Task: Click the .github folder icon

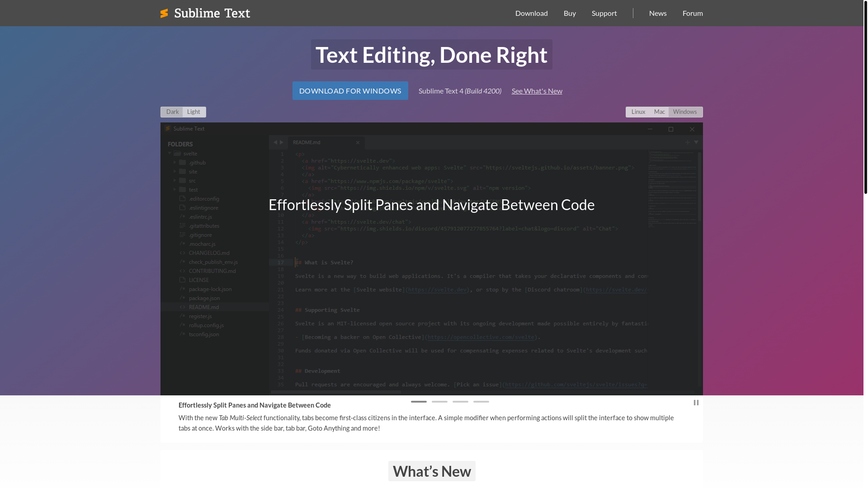Action: [x=183, y=163]
